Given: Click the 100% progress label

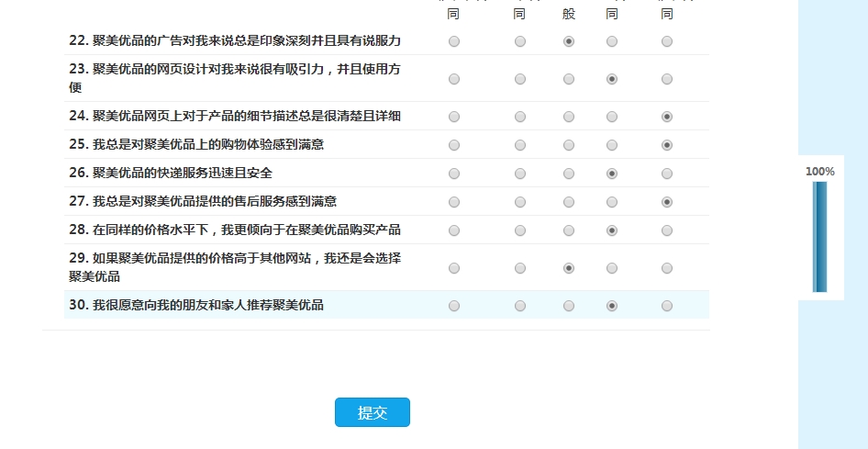Looking at the screenshot, I should [x=820, y=172].
